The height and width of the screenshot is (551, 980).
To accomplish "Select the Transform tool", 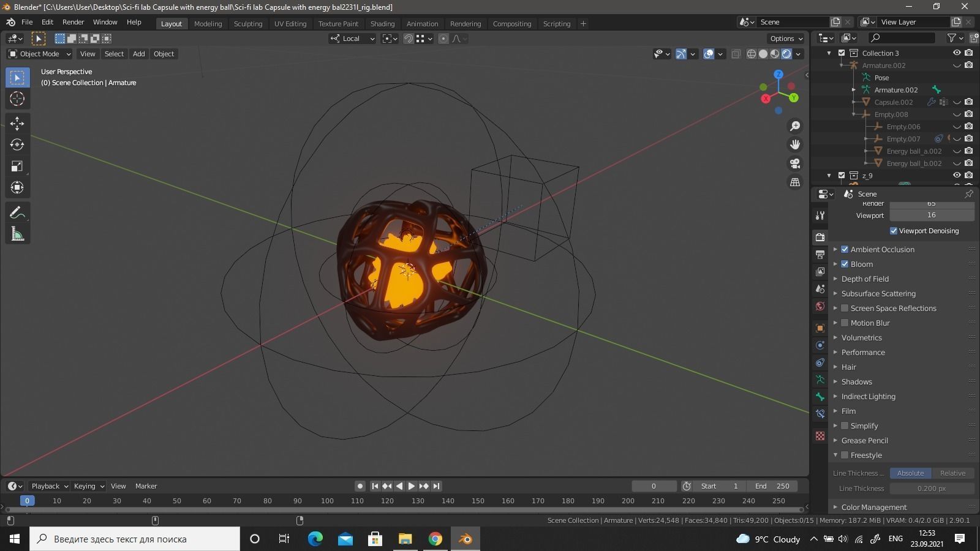I will (17, 187).
